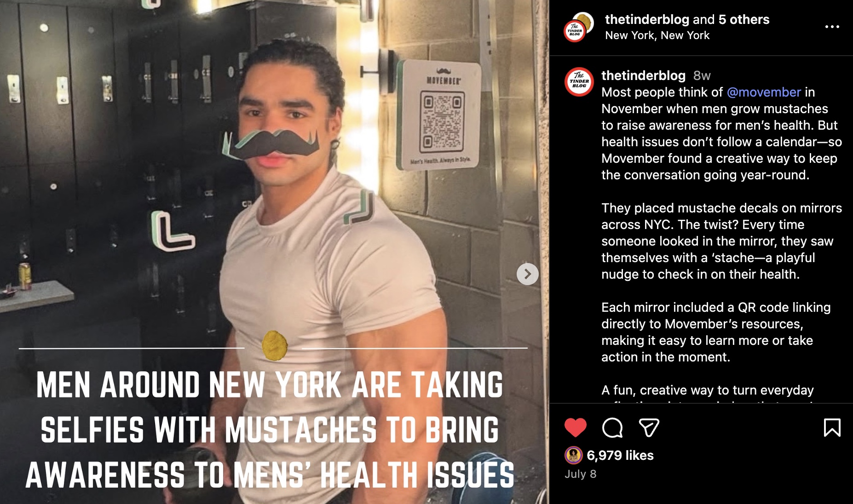Image resolution: width=853 pixels, height=504 pixels.
Task: Click the headline text overlay on photo
Action: click(271, 430)
